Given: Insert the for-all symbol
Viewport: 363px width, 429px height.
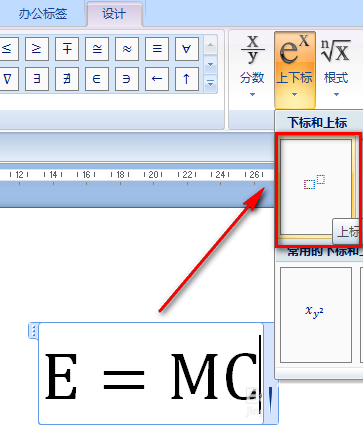Looking at the screenshot, I should click(x=187, y=49).
